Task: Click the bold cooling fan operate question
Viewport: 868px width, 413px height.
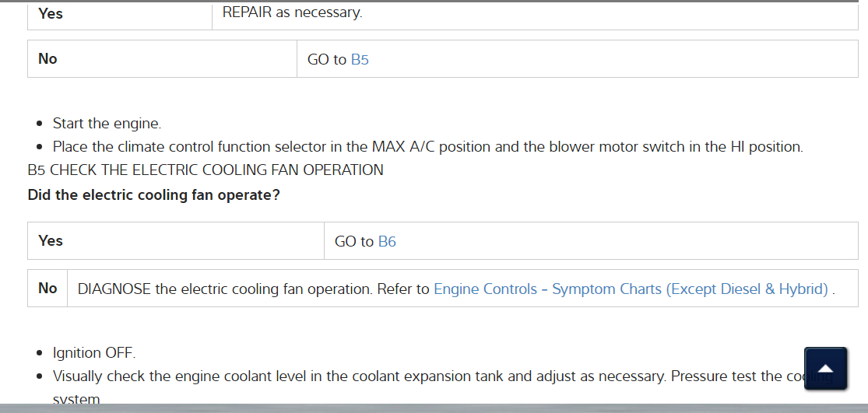Action: click(153, 194)
